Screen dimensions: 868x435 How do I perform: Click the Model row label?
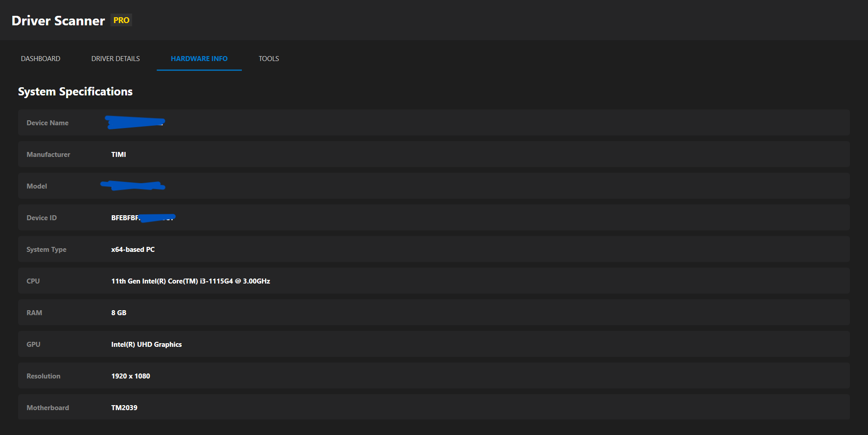pyautogui.click(x=37, y=186)
